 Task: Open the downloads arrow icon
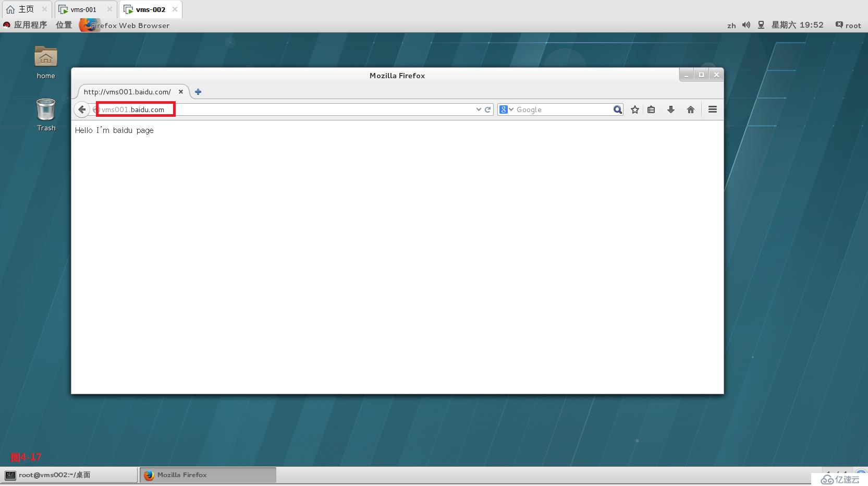(x=671, y=110)
